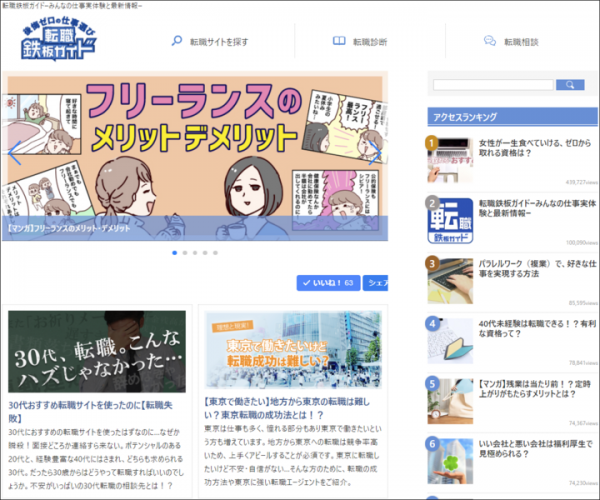Click the chat bubble icon beside 転職相談

489,42
